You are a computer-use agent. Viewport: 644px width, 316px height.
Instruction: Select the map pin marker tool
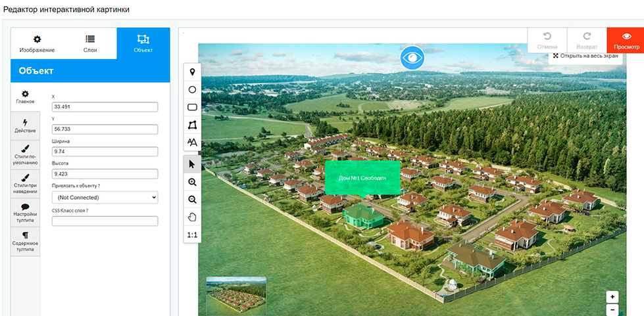tap(192, 72)
